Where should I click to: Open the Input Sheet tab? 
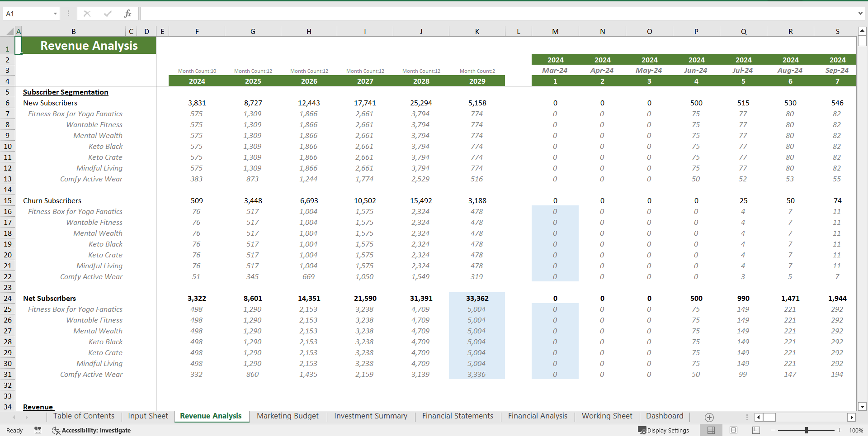148,416
